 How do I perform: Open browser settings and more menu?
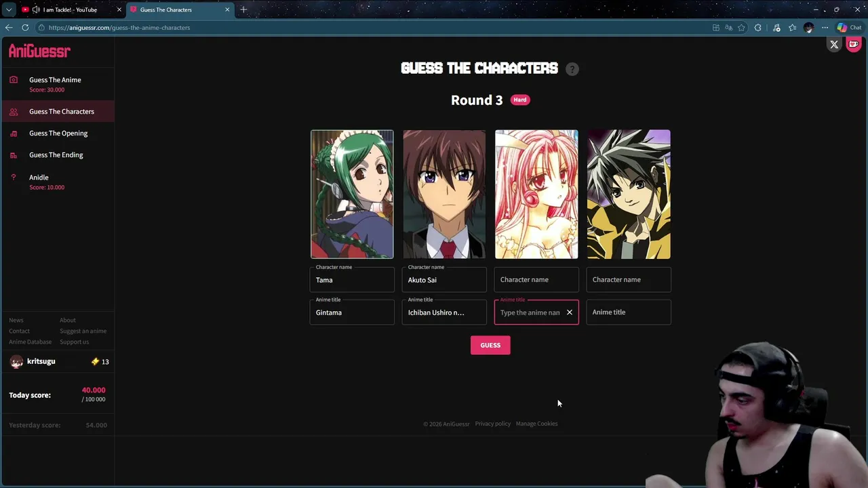[825, 28]
